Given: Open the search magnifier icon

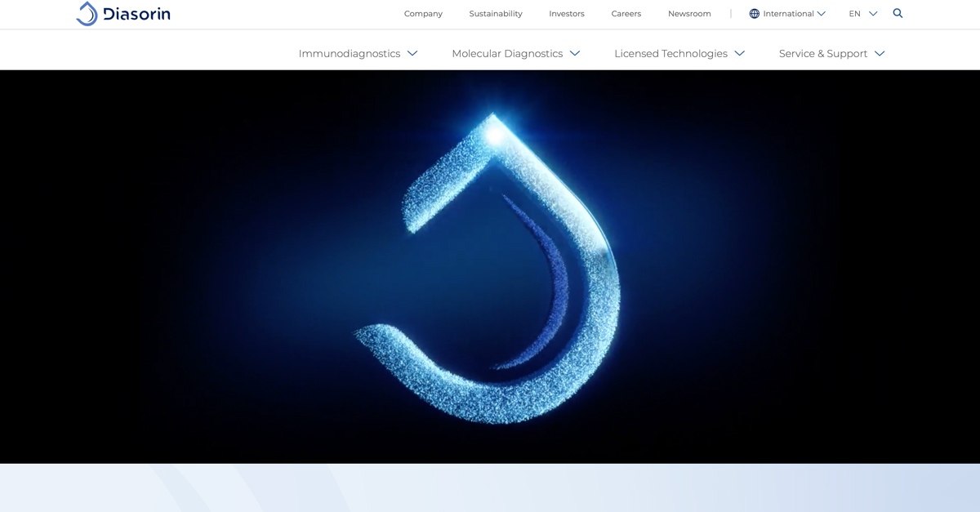Looking at the screenshot, I should tap(898, 13).
